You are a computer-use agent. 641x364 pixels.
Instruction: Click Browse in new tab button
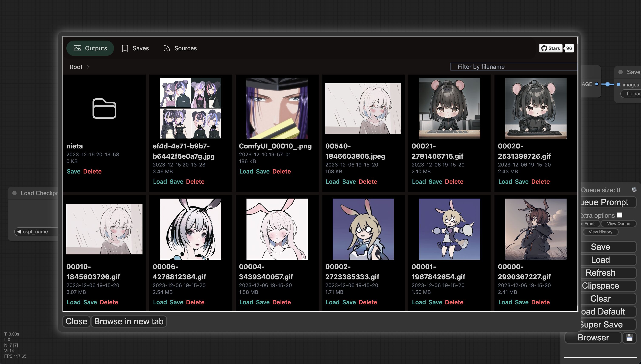(129, 321)
